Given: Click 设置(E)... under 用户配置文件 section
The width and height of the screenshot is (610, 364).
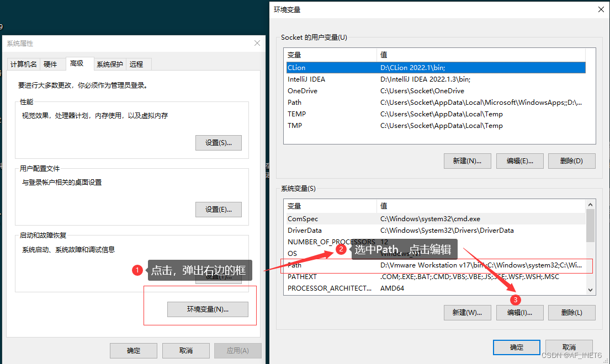Looking at the screenshot, I should (x=219, y=210).
